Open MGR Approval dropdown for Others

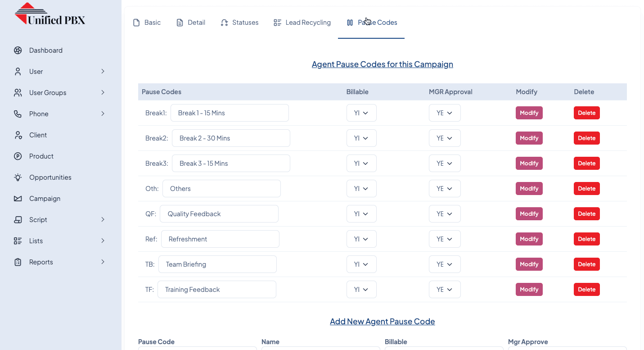tap(445, 189)
